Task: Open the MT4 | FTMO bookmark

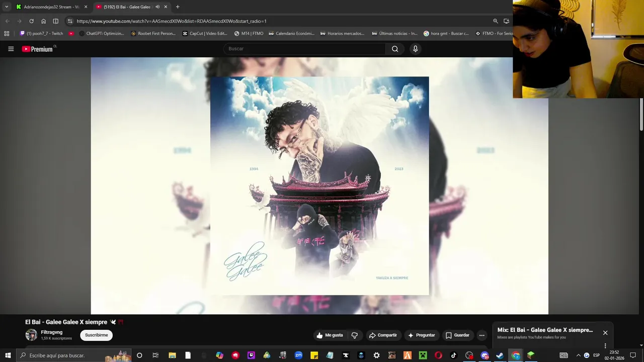Action: 249,34
